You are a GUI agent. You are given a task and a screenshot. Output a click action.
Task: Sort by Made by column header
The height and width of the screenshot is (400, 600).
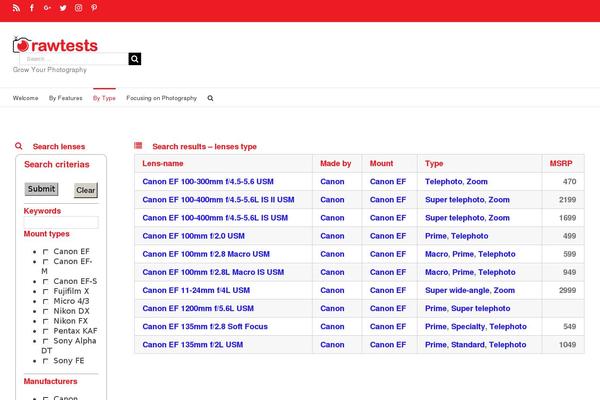[x=336, y=163]
